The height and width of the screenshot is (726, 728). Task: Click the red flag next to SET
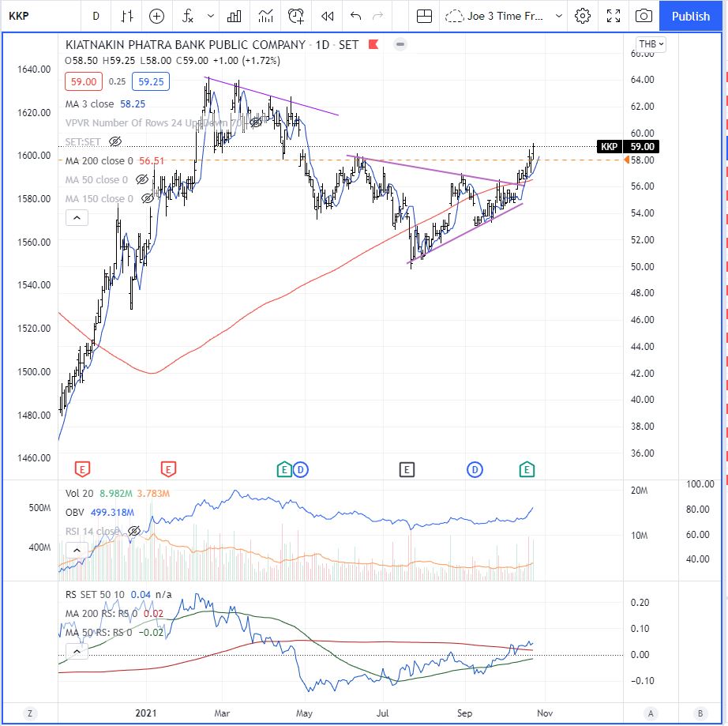point(373,44)
